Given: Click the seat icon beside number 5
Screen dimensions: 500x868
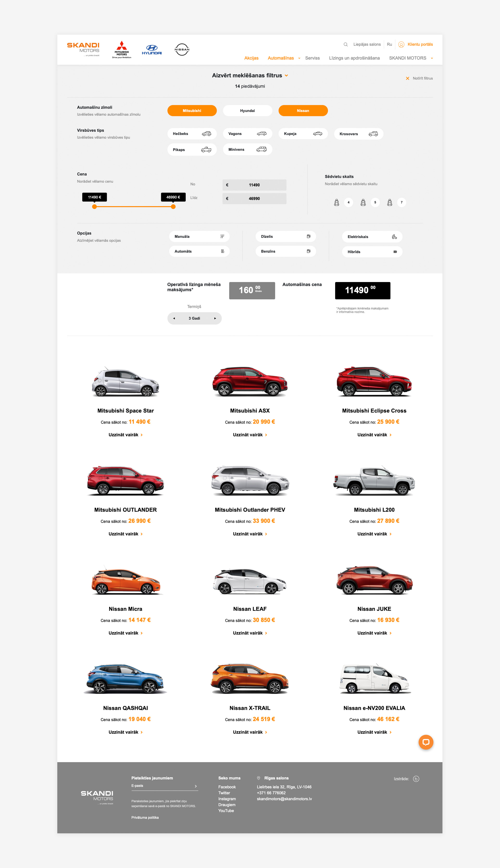Looking at the screenshot, I should [x=363, y=202].
